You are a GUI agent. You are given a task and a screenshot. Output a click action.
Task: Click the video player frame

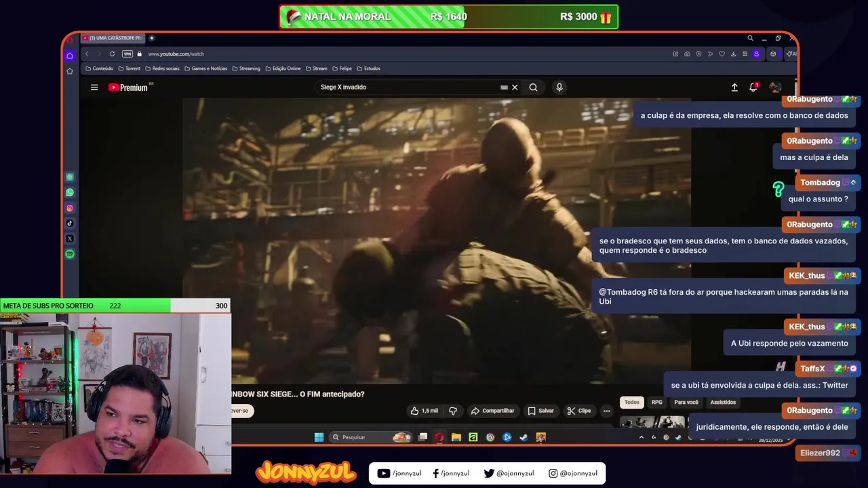(x=437, y=241)
